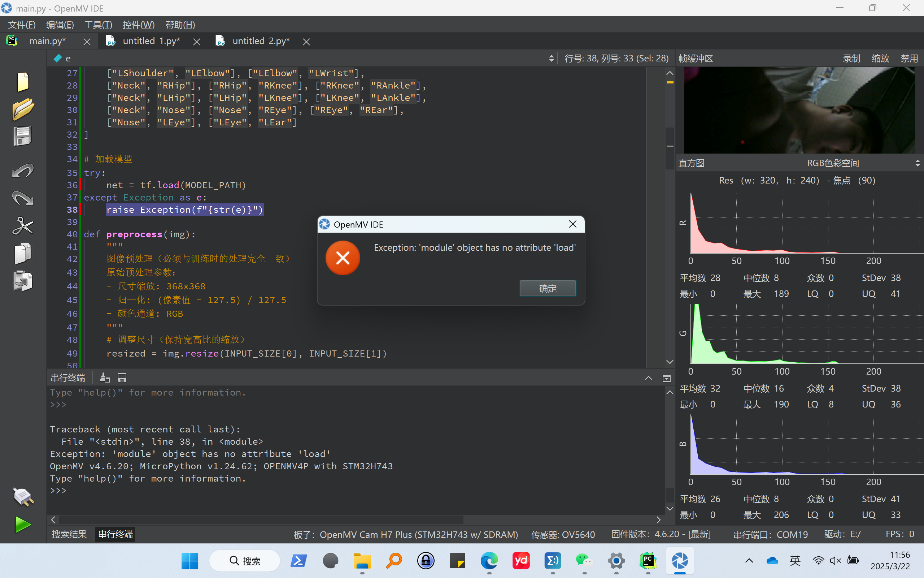Click the blue channel histogram graph

pos(806,444)
